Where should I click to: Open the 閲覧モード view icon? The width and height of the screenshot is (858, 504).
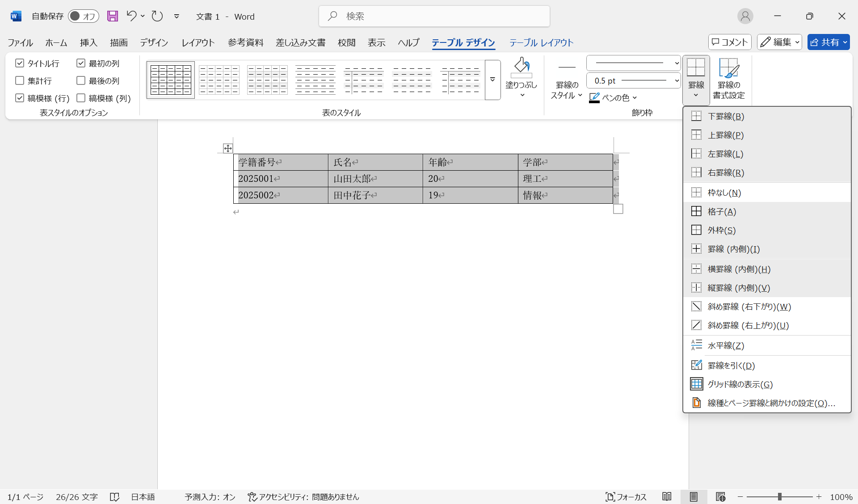coord(667,496)
